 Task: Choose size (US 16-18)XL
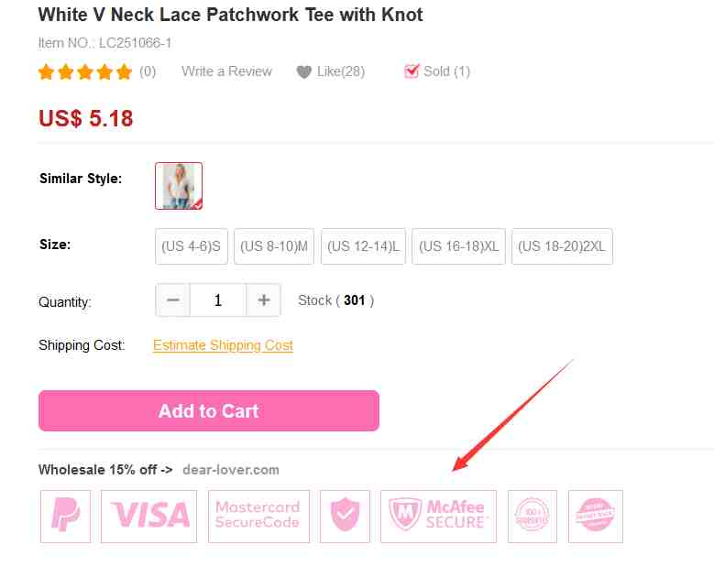click(458, 246)
